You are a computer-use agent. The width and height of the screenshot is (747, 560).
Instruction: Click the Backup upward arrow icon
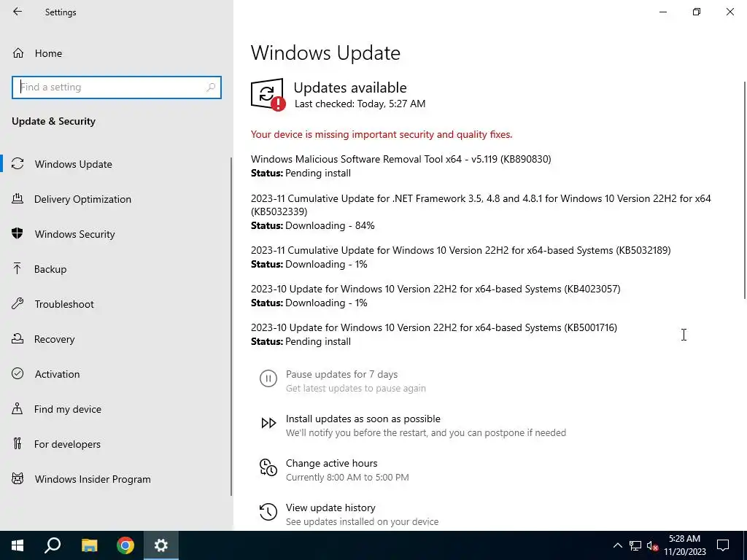18,268
